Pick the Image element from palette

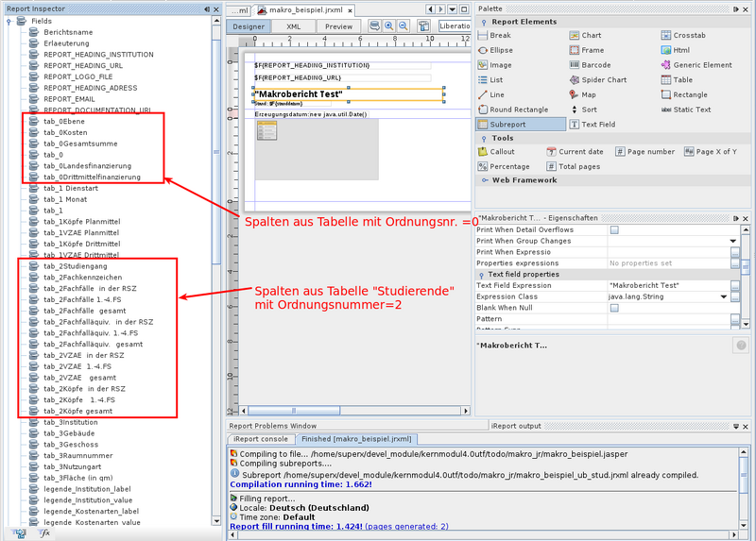tap(494, 65)
